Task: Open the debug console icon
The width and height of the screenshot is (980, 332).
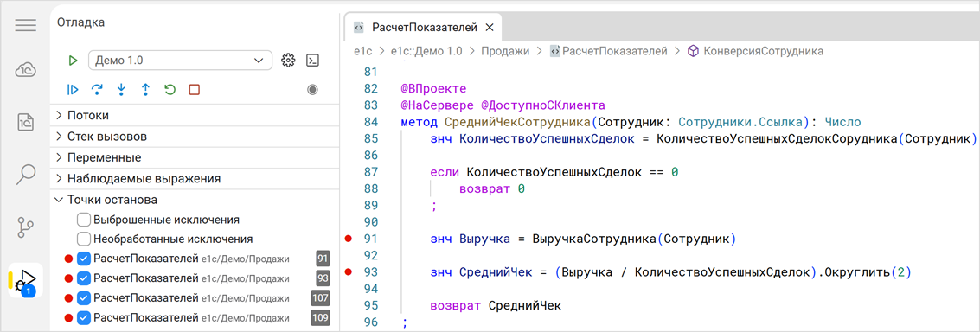Action: click(312, 60)
